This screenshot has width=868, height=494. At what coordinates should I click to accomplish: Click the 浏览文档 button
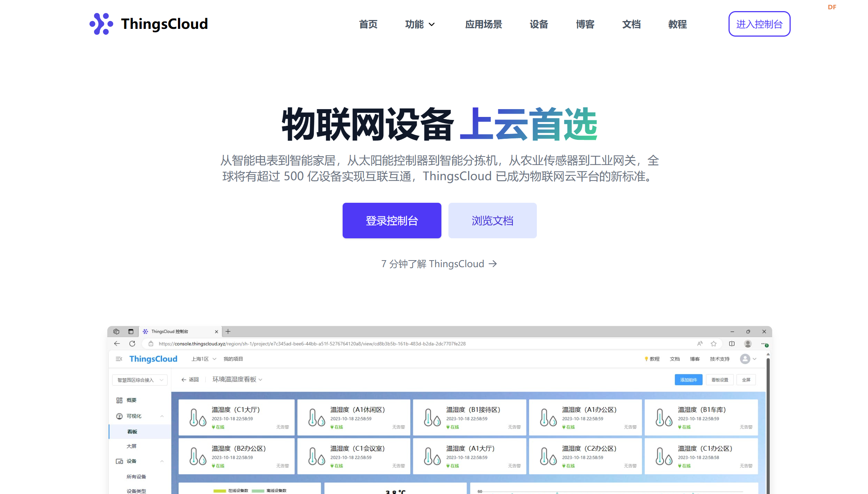[x=492, y=221]
